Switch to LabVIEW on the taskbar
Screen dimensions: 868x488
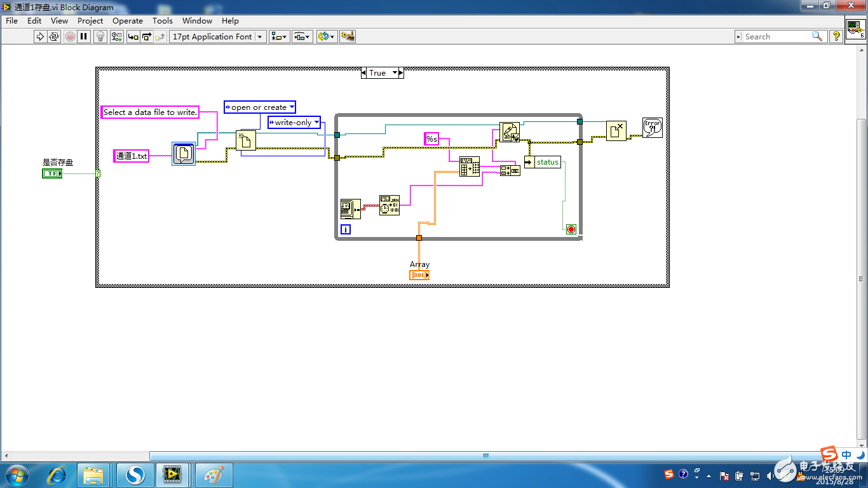[x=172, y=475]
